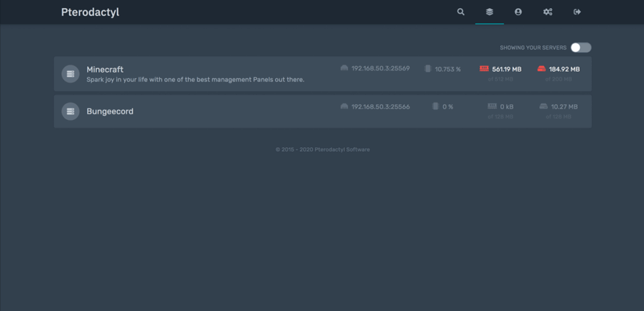This screenshot has height=311, width=644.
Task: Click the Minecraft server description text
Action: 195,80
